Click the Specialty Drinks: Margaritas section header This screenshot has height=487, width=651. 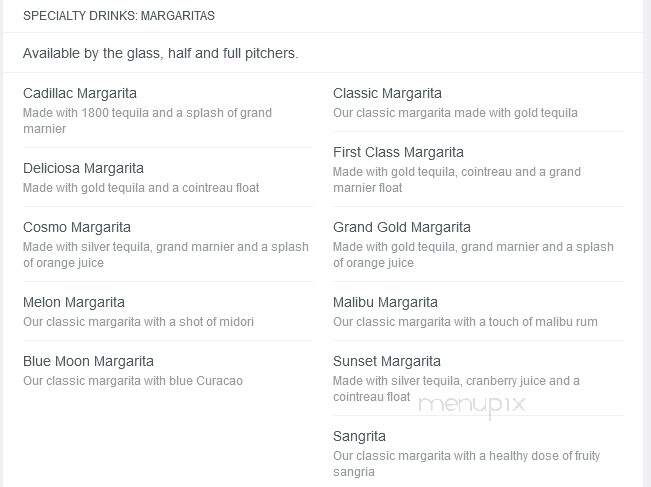coord(119,16)
